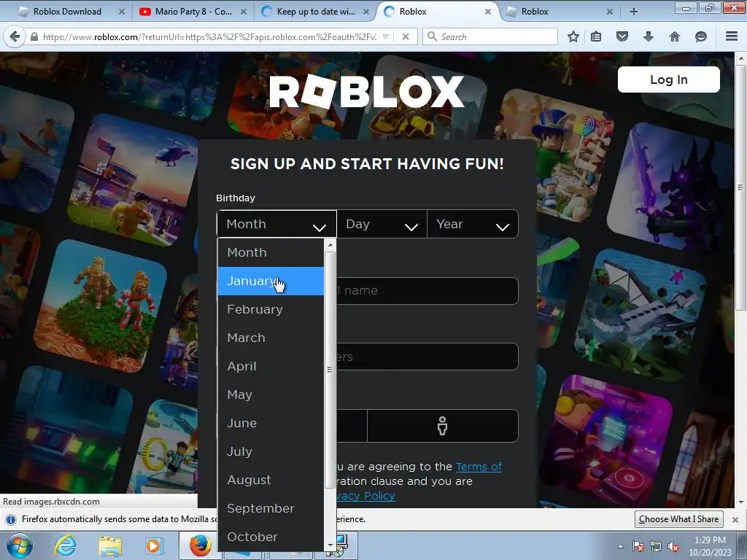Switch to Firefox on the taskbar
The height and width of the screenshot is (560, 747).
(x=200, y=545)
